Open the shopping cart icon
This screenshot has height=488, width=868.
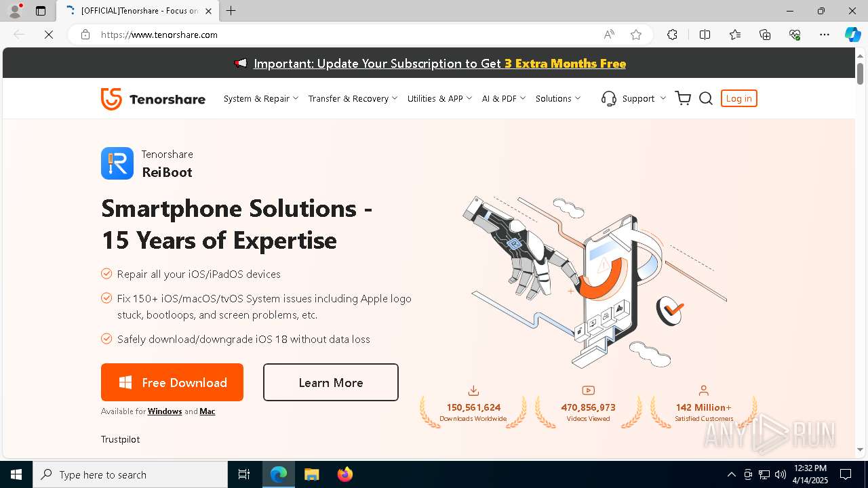683,98
